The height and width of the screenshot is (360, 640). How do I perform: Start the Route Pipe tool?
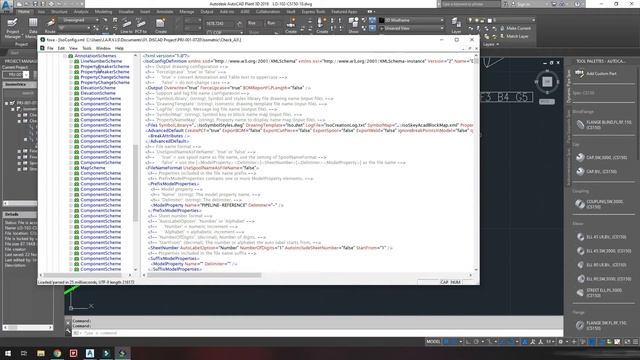[x=51, y=25]
